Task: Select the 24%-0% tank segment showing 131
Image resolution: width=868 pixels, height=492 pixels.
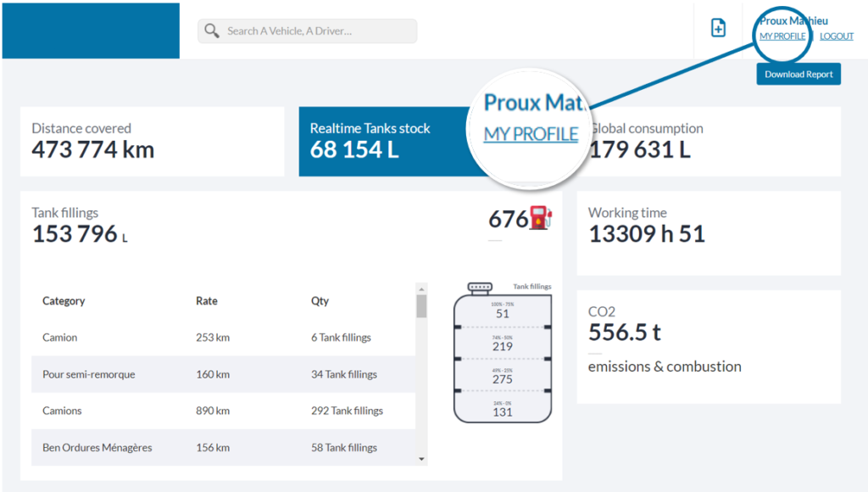Action: 503,409
